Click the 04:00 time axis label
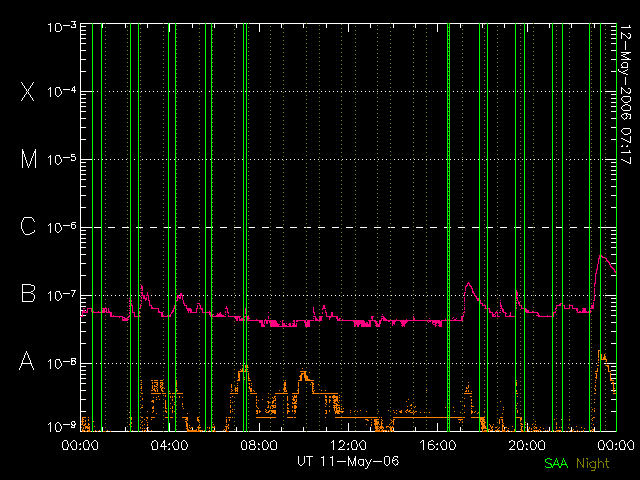The image size is (640, 480). coord(169,444)
